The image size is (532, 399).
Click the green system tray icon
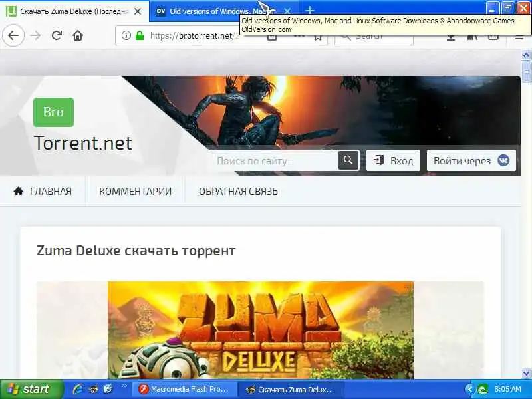(483, 389)
